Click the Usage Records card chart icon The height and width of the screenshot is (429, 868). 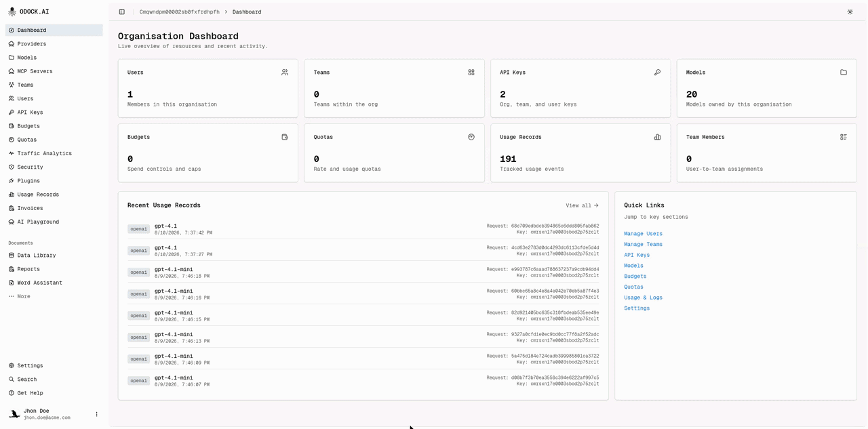point(657,137)
